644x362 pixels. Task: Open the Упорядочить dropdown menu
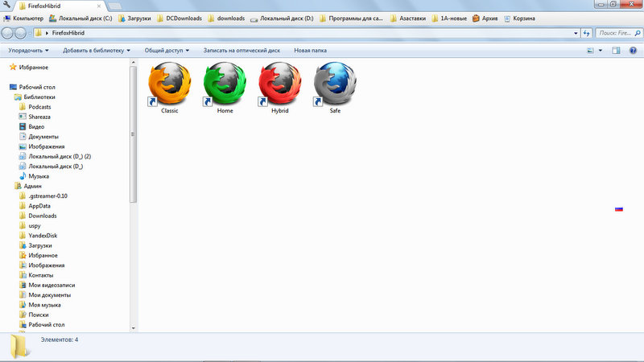(28, 51)
